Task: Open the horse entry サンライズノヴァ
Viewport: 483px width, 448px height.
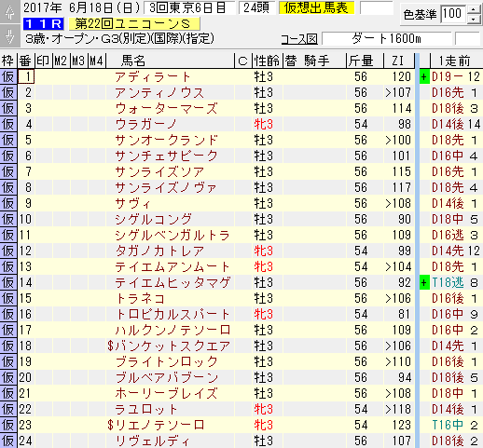Action: (x=165, y=188)
